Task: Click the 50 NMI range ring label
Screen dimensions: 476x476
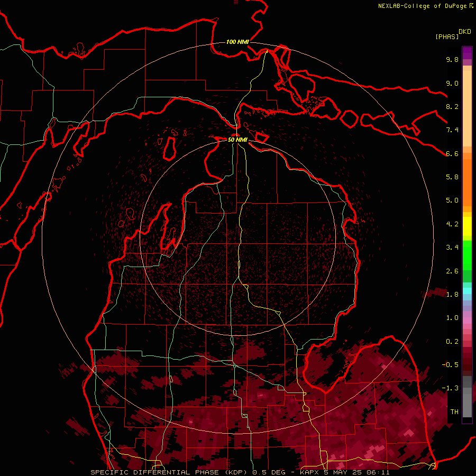Action: tap(237, 140)
